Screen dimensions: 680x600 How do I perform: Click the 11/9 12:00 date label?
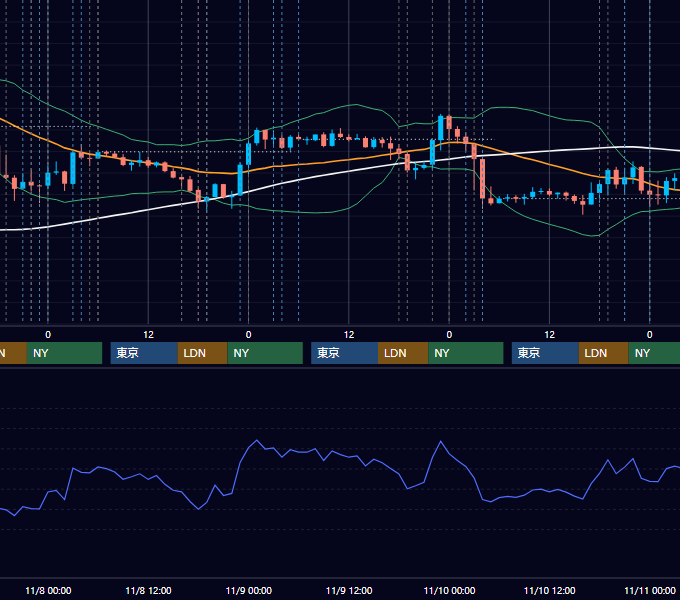coord(349,590)
